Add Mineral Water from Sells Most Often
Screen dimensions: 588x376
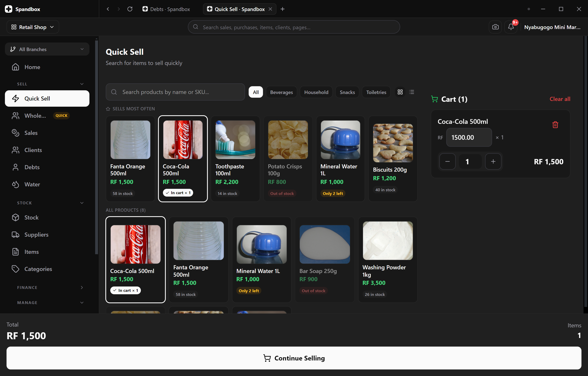click(x=340, y=159)
